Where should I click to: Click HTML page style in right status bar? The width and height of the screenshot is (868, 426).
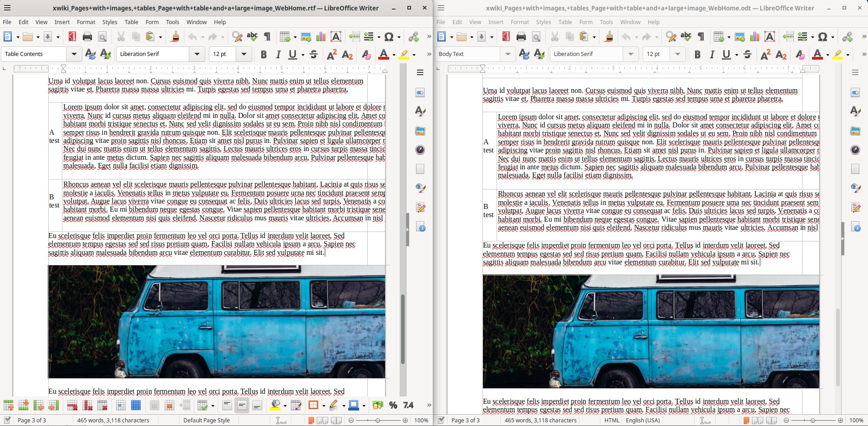coord(612,420)
